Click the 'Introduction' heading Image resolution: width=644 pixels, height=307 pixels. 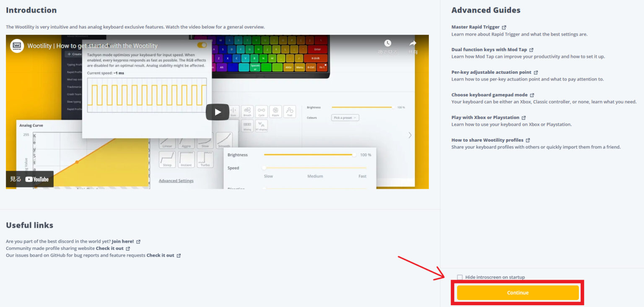click(31, 10)
